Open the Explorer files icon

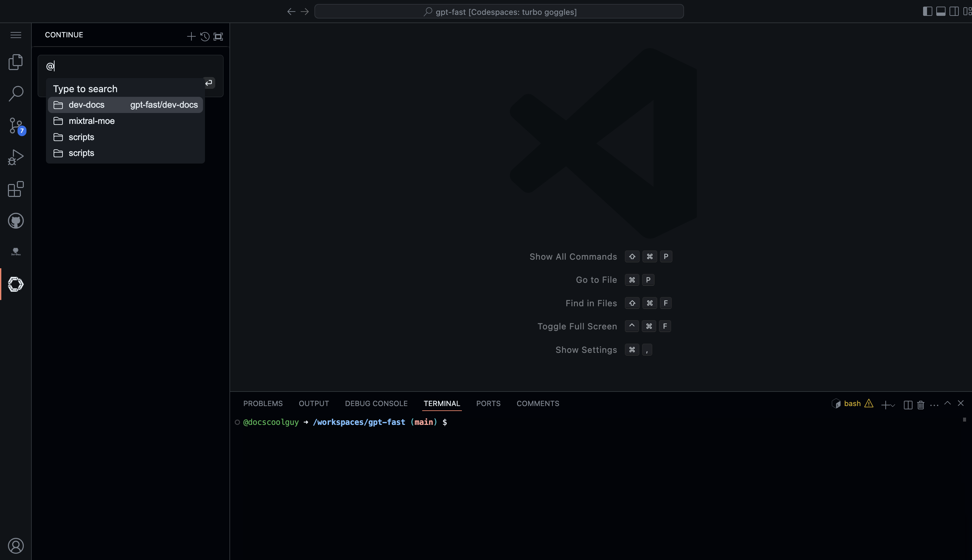coord(16,62)
